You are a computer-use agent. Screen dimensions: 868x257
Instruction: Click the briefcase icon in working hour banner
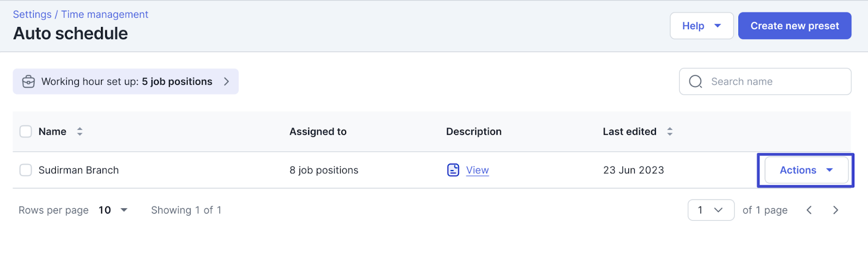pyautogui.click(x=28, y=82)
